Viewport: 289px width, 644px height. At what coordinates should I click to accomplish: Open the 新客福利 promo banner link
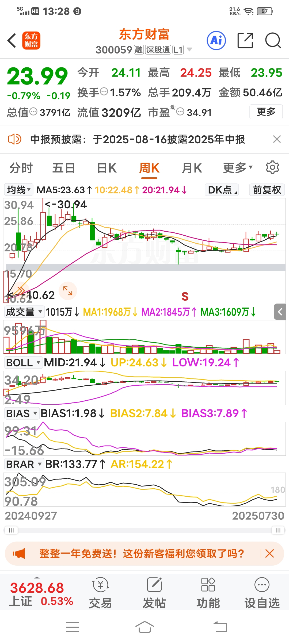(x=142, y=553)
